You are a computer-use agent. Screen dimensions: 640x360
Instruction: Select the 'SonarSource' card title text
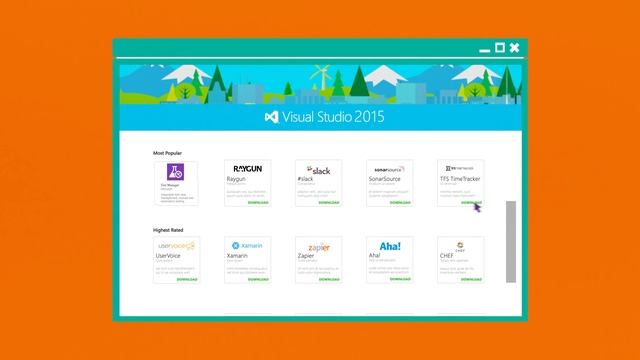(384, 179)
